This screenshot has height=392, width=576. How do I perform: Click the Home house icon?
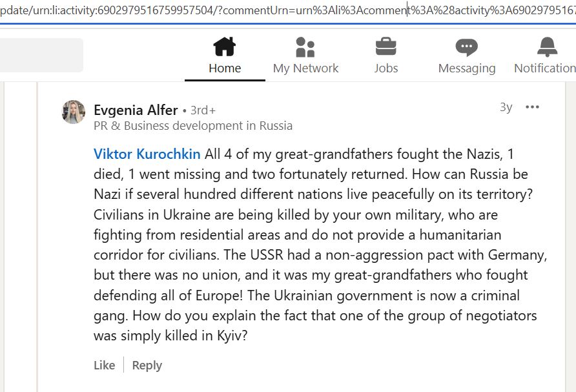[225, 46]
